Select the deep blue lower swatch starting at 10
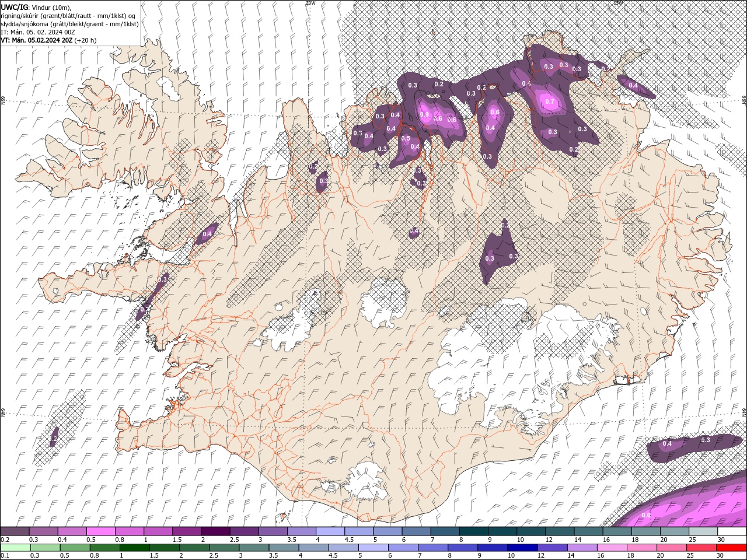Viewport: 747px width, 560px height. click(x=522, y=548)
